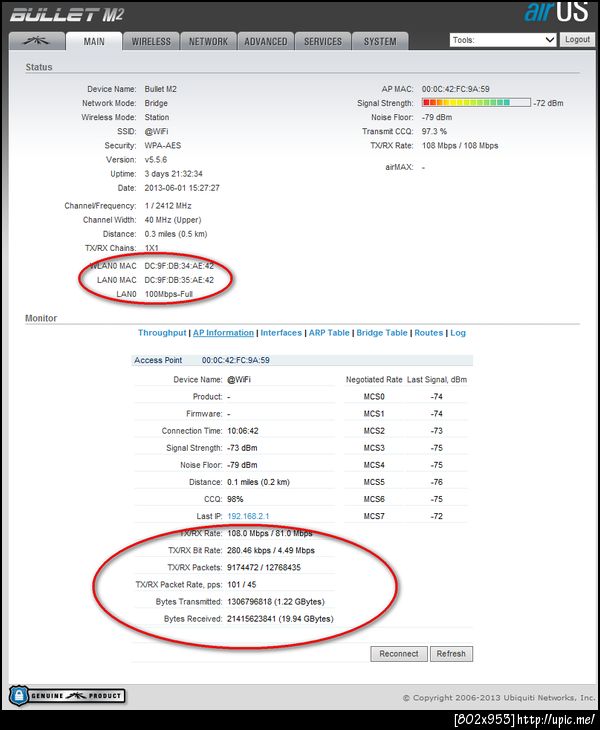Go to the ADVANCED tab
Image resolution: width=600 pixels, height=730 pixels.
(x=266, y=41)
